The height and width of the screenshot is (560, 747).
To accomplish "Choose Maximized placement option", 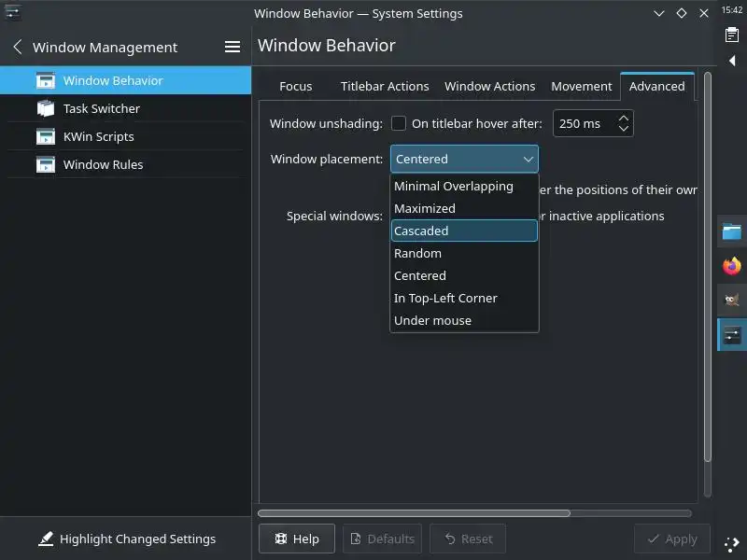I will (464, 208).
